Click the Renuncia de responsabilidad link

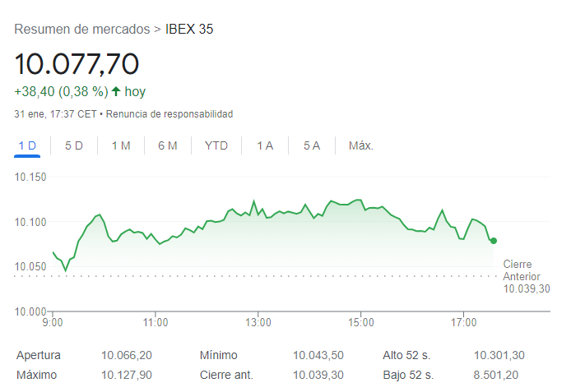click(x=169, y=114)
